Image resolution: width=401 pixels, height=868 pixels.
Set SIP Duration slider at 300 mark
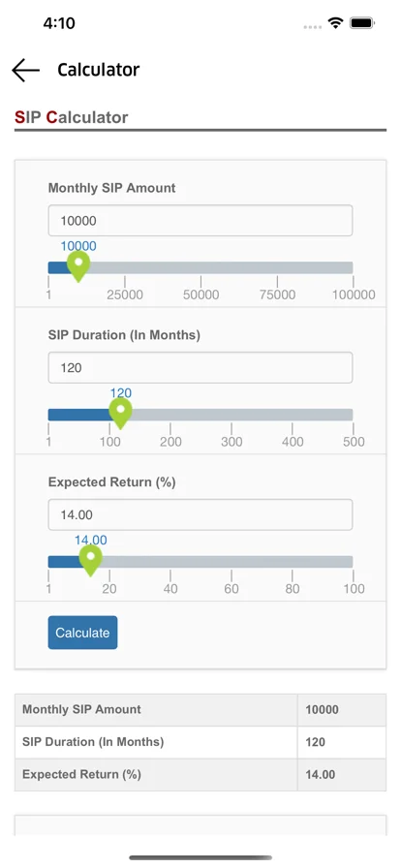click(231, 415)
